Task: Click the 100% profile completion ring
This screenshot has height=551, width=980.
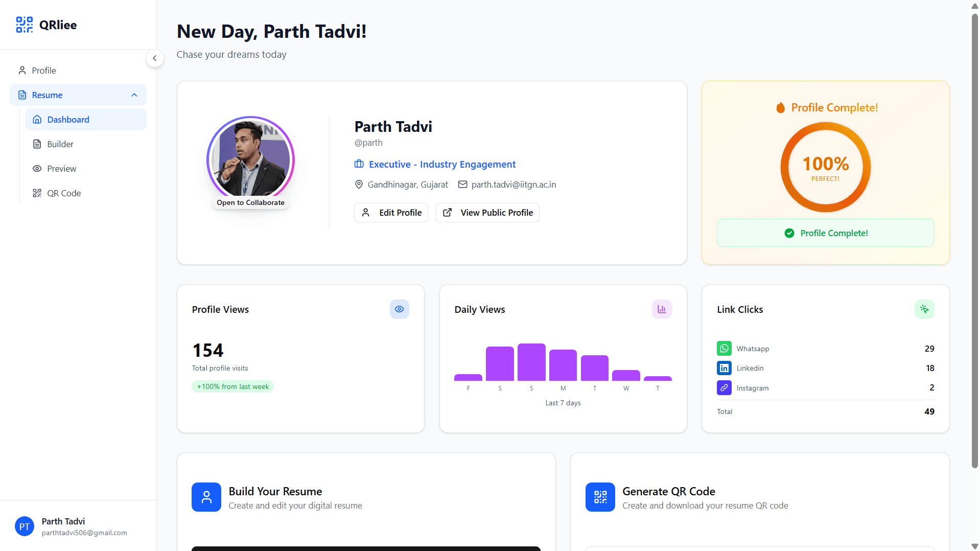Action: pos(825,167)
